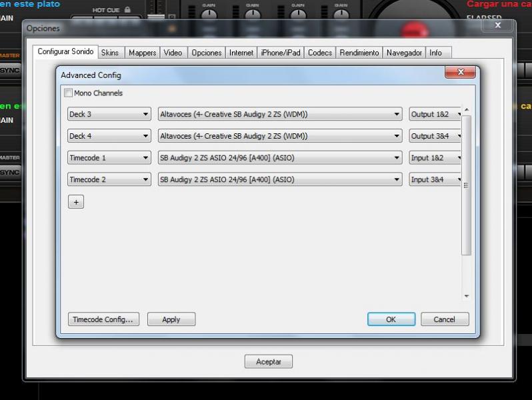Close the Advanced Config dialog
This screenshot has width=532, height=400.
coord(460,72)
